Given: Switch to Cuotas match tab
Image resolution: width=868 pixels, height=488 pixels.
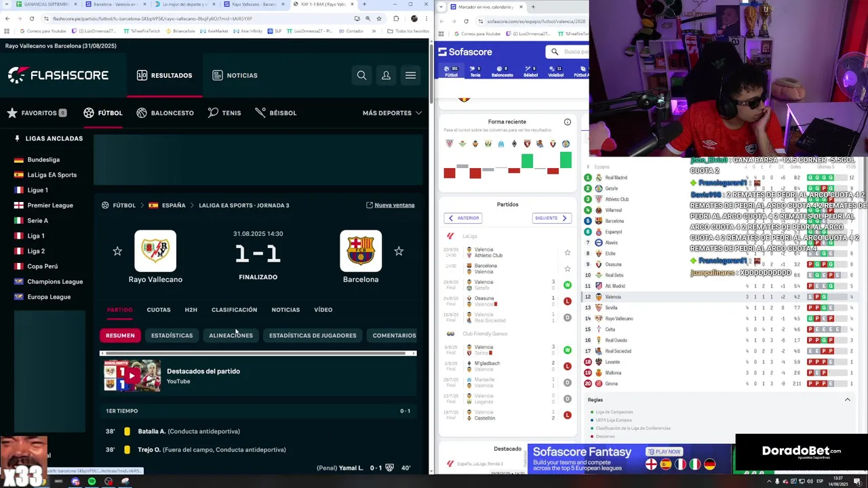Looking at the screenshot, I should click(159, 310).
